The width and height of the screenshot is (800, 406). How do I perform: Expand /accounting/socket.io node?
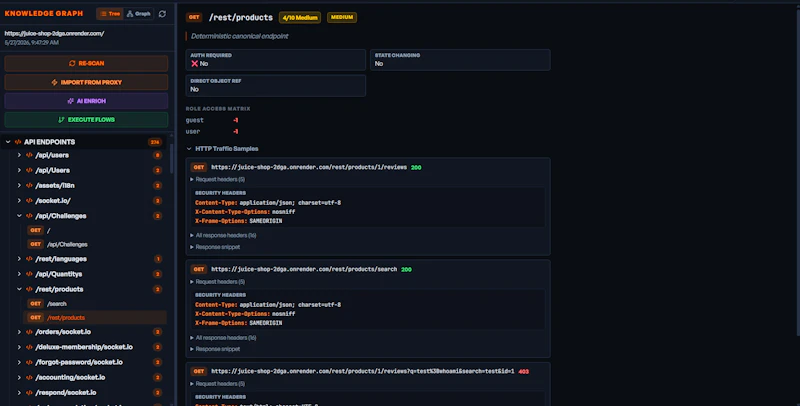19,377
